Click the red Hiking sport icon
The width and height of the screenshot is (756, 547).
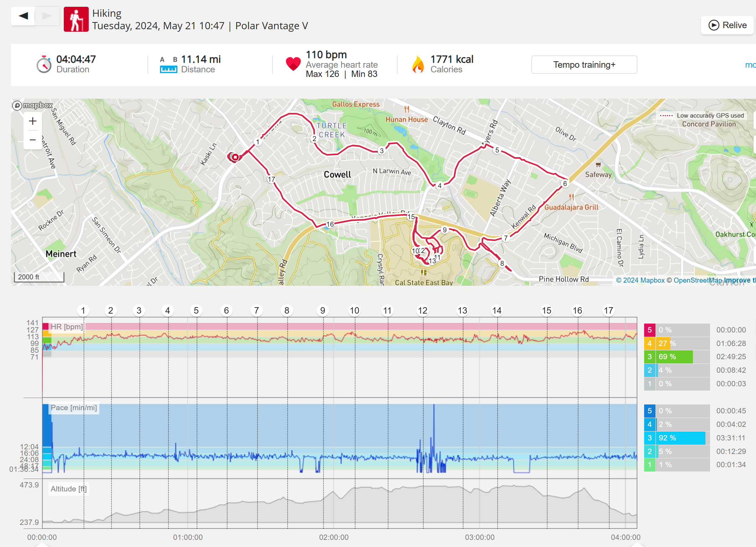click(76, 19)
